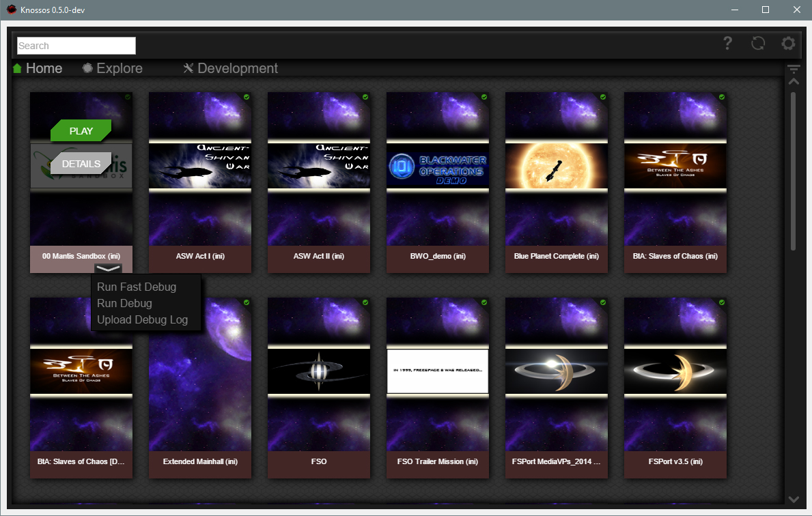Image resolution: width=812 pixels, height=516 pixels.
Task: Click the filter icon above the scrollbar
Action: 794,69
